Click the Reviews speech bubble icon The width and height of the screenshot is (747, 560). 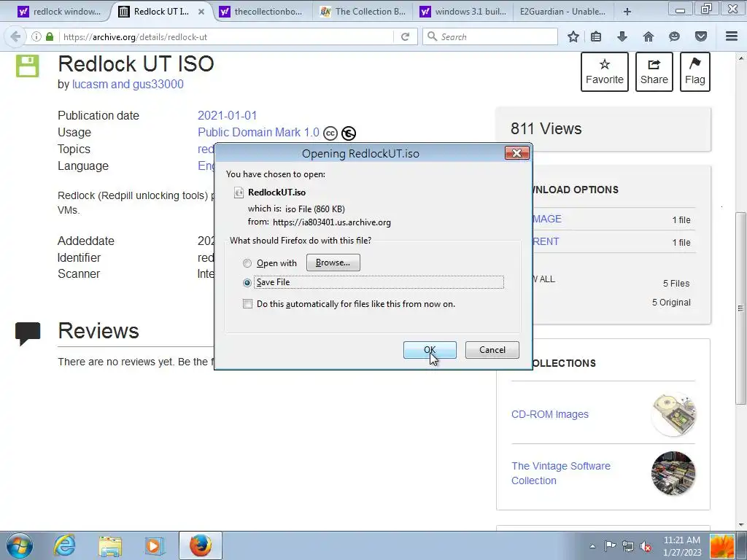(28, 333)
